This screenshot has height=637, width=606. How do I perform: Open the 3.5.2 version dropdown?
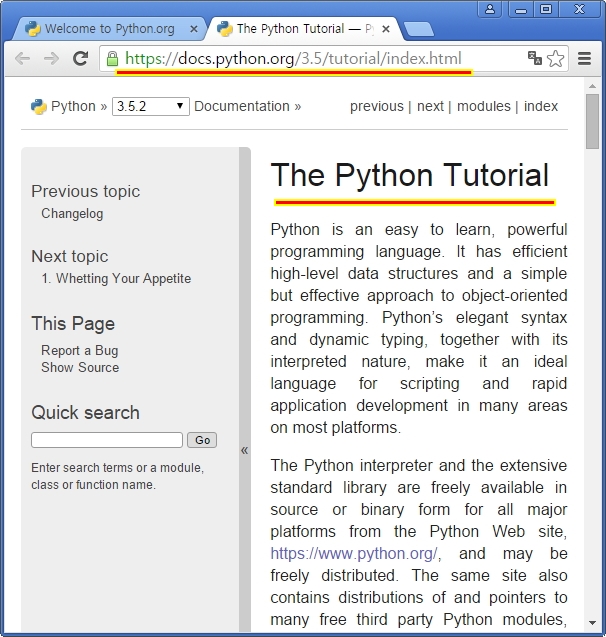[151, 106]
